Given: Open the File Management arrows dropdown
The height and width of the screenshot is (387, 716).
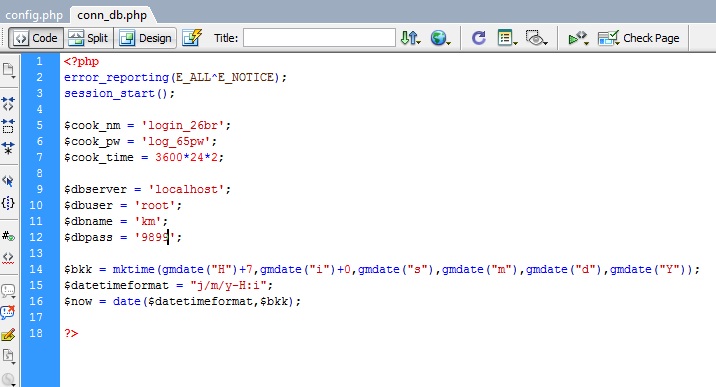Looking at the screenshot, I should tap(410, 38).
